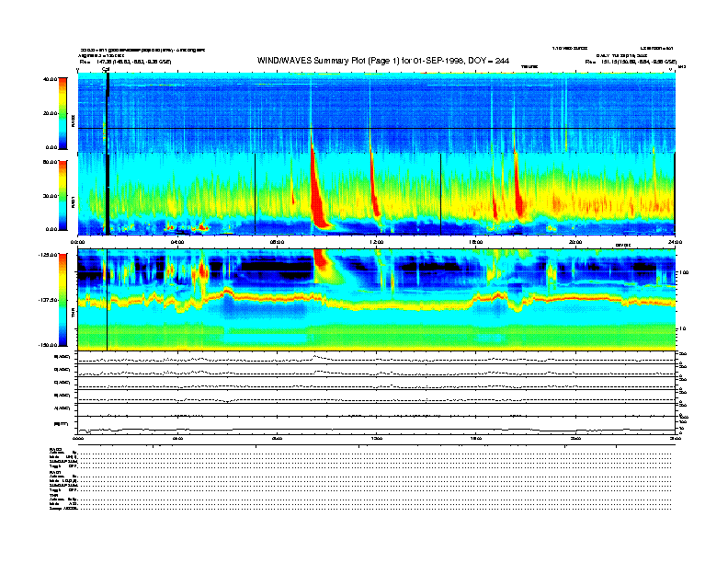Screen dimensions: 728x563
Task: Click the 24:00 tick label under RAD1 panel
Action: 675,242
